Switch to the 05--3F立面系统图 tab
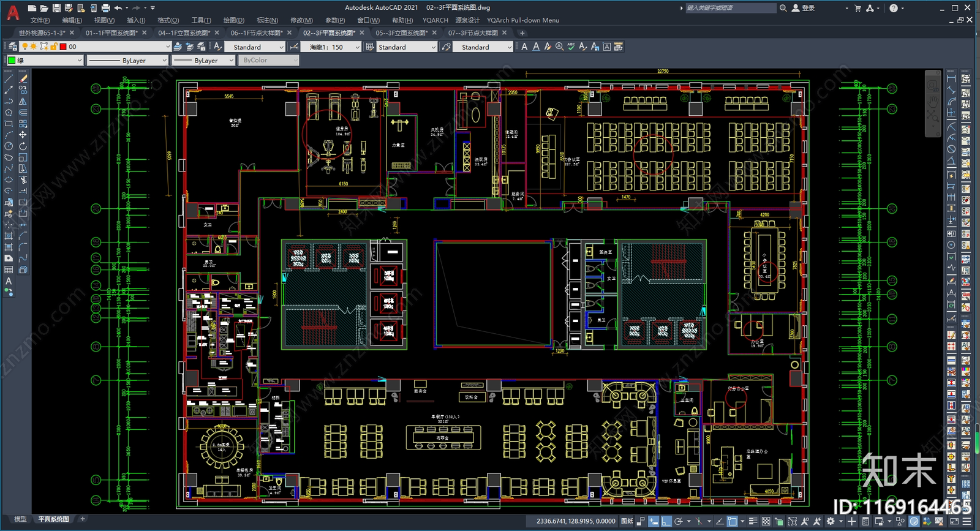980x531 pixels. coord(402,33)
